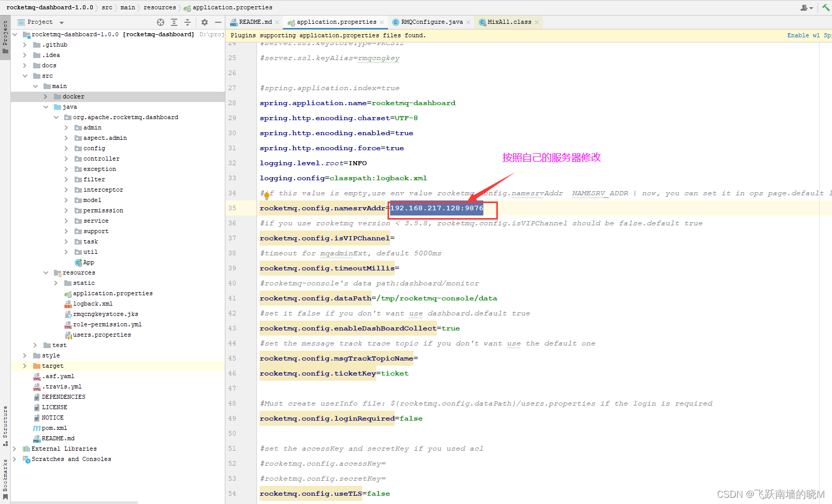
Task: Open the user account icon at top right
Action: (x=807, y=7)
